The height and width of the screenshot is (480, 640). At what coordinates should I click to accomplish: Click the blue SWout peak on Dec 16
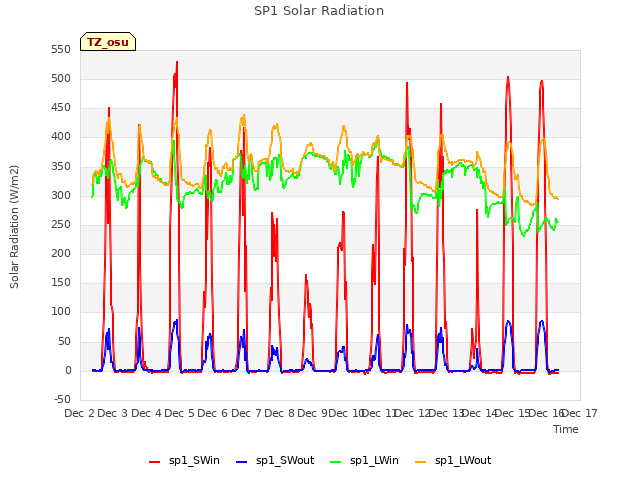[542, 321]
